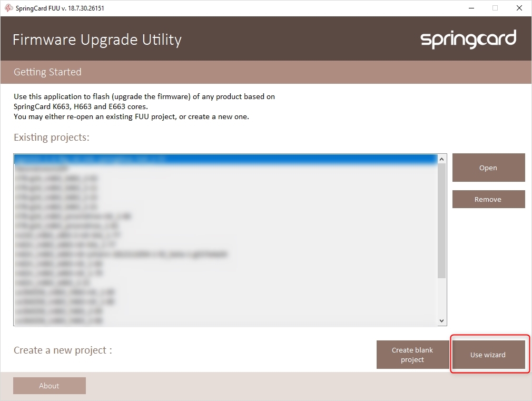
Task: Click the disabled maximize window button
Action: point(495,8)
